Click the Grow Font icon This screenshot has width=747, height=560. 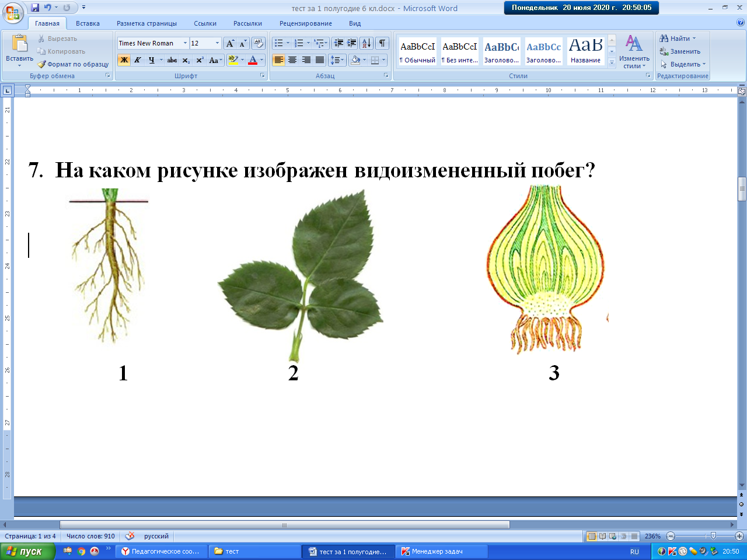coord(230,44)
